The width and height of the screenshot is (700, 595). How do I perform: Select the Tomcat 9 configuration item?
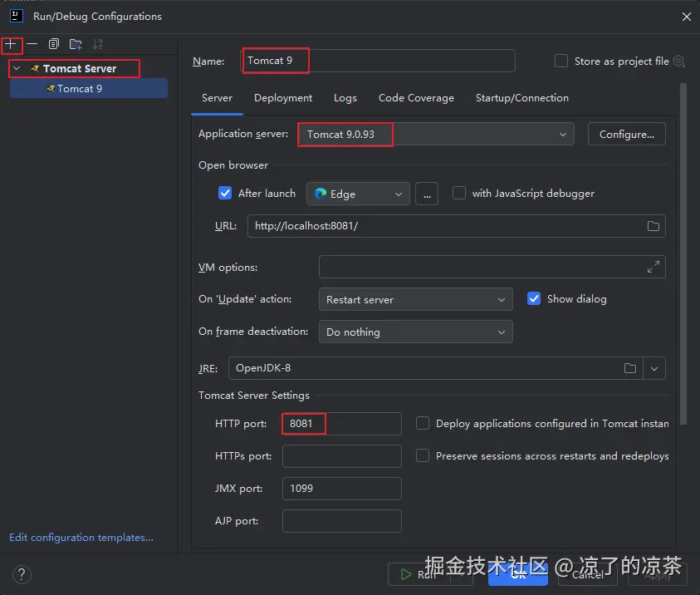(89, 88)
